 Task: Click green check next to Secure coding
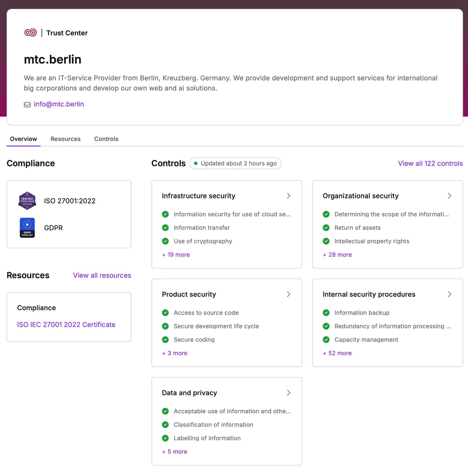(165, 340)
